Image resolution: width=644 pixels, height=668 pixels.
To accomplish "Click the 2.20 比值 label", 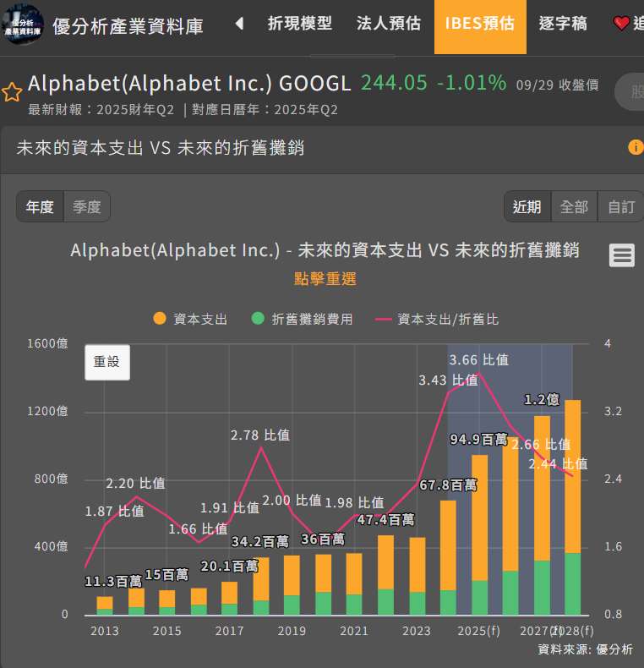I will click(135, 484).
